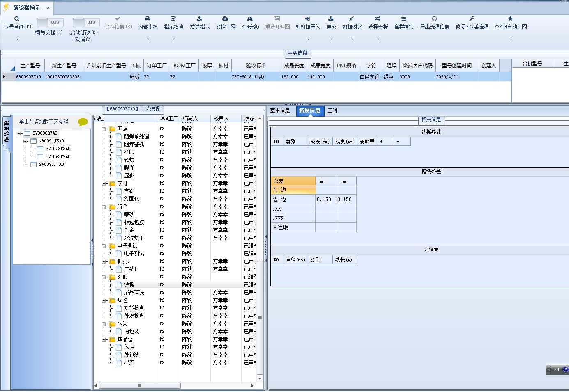This screenshot has width=569, height=392.
Task: Switch to the 拓展信息 tab
Action: coord(309,111)
